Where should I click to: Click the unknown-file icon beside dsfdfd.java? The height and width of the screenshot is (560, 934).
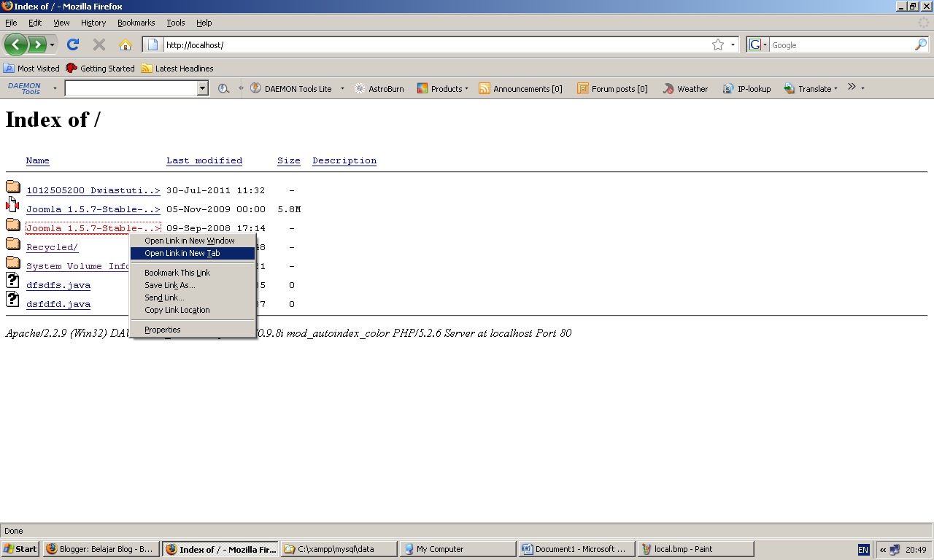tap(12, 299)
